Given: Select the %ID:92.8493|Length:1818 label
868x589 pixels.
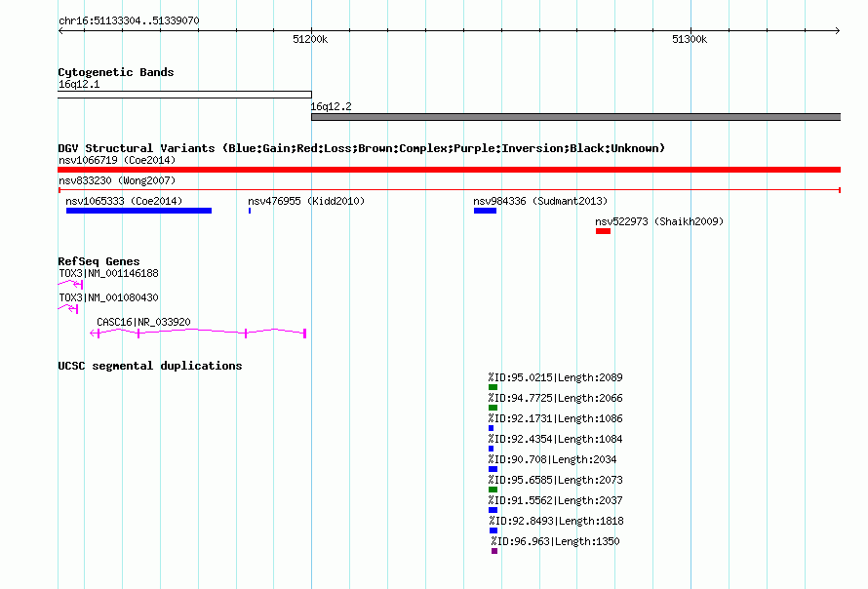Looking at the screenshot, I should pyautogui.click(x=556, y=521).
